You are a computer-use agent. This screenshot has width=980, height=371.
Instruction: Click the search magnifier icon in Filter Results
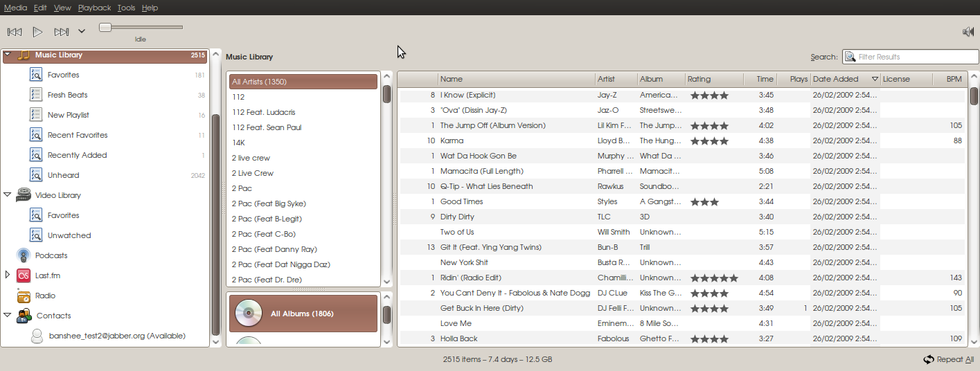(x=850, y=57)
